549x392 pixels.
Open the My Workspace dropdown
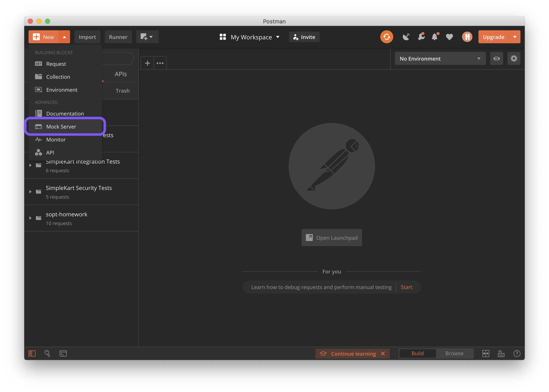pos(250,37)
